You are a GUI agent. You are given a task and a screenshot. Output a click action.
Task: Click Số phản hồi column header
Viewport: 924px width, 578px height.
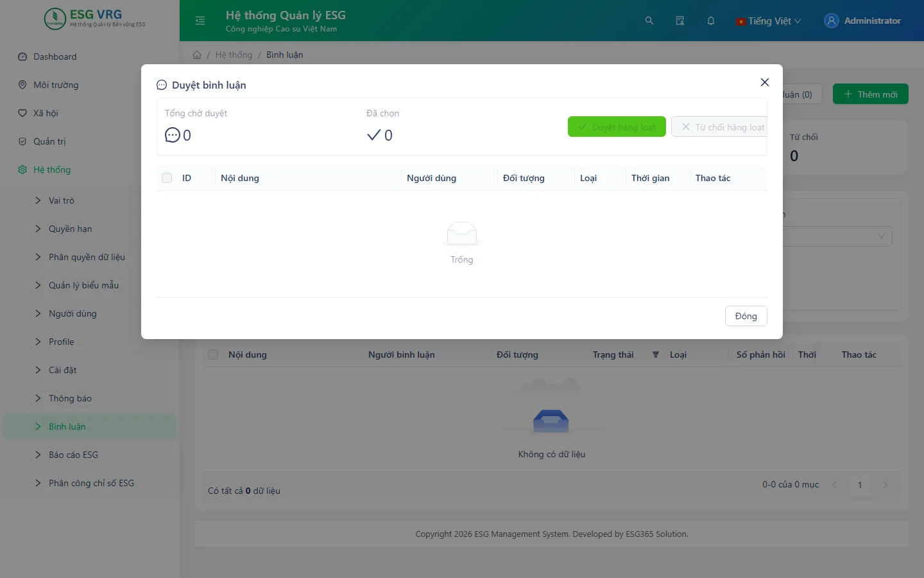(x=760, y=355)
